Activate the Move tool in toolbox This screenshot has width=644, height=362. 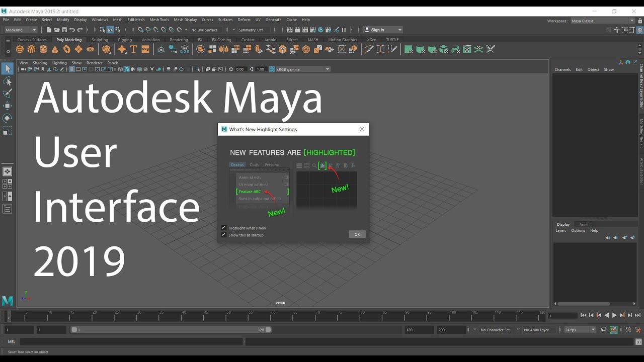tap(7, 106)
